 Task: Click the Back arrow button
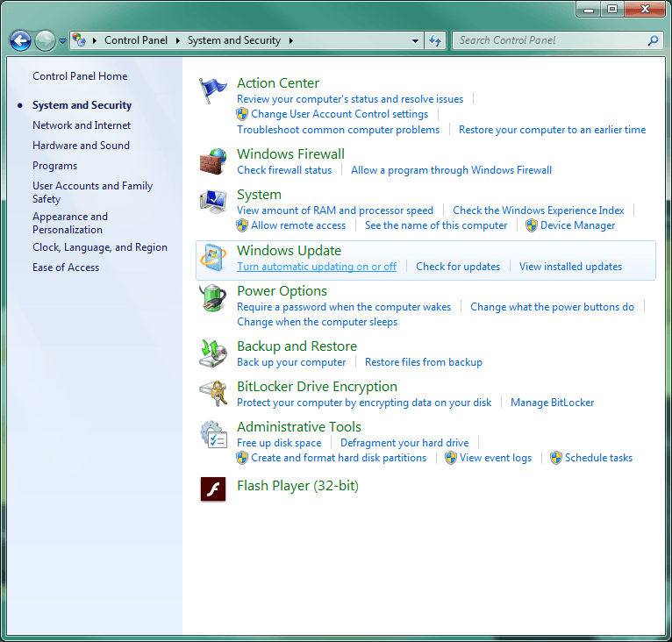[20, 40]
